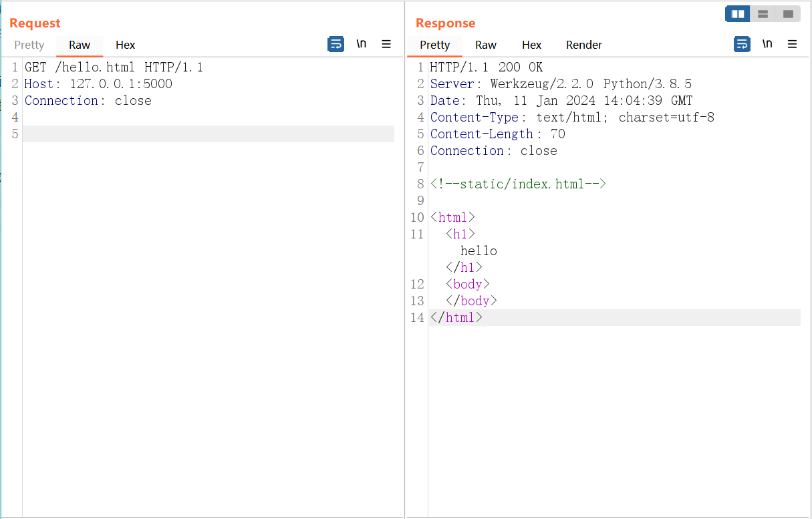The height and width of the screenshot is (519, 812).
Task: Click the Content-Length header in the response
Action: coord(481,134)
